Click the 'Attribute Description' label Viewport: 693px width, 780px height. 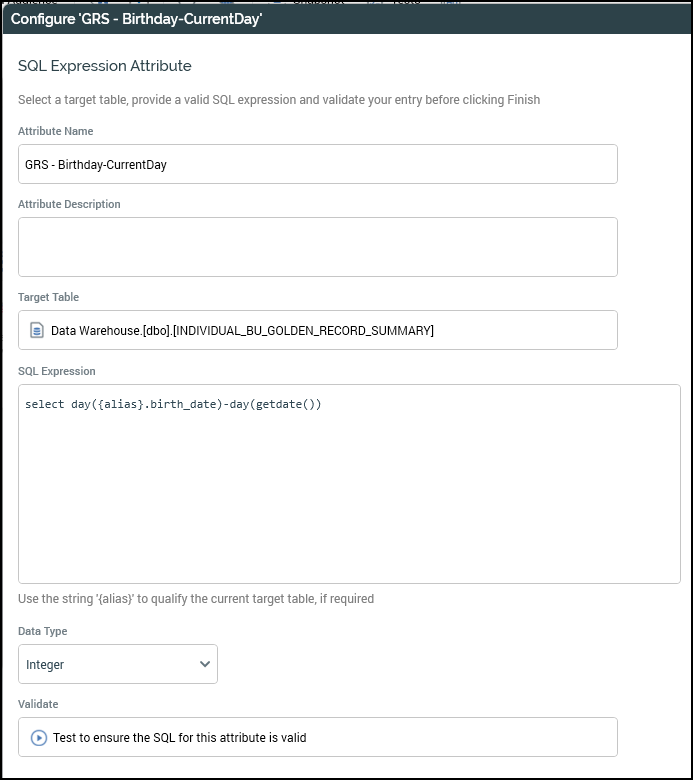(x=69, y=204)
